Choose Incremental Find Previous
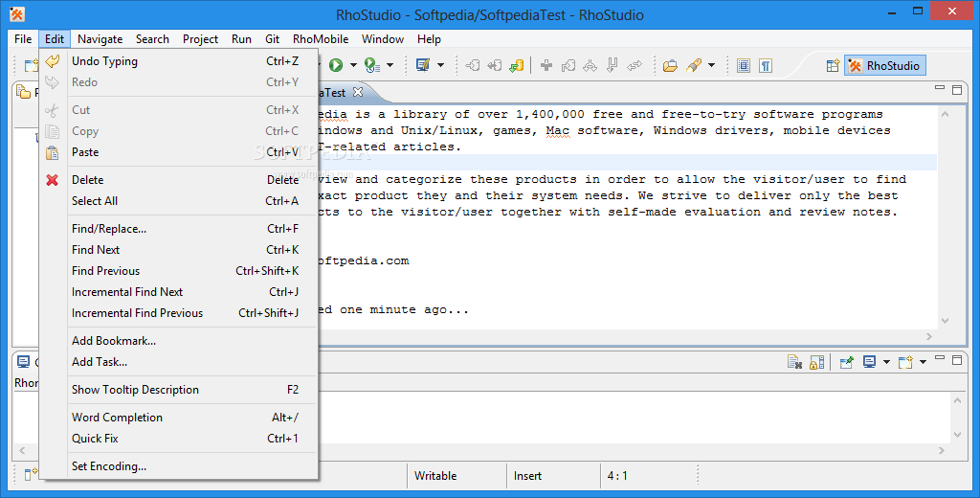This screenshot has width=980, height=498. (x=179, y=313)
